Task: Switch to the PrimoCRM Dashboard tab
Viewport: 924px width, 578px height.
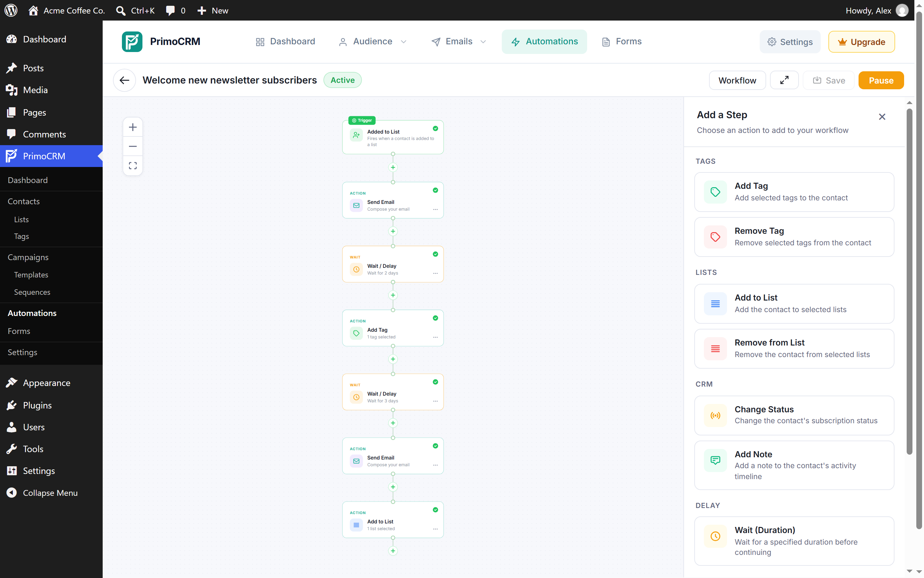Action: point(285,41)
